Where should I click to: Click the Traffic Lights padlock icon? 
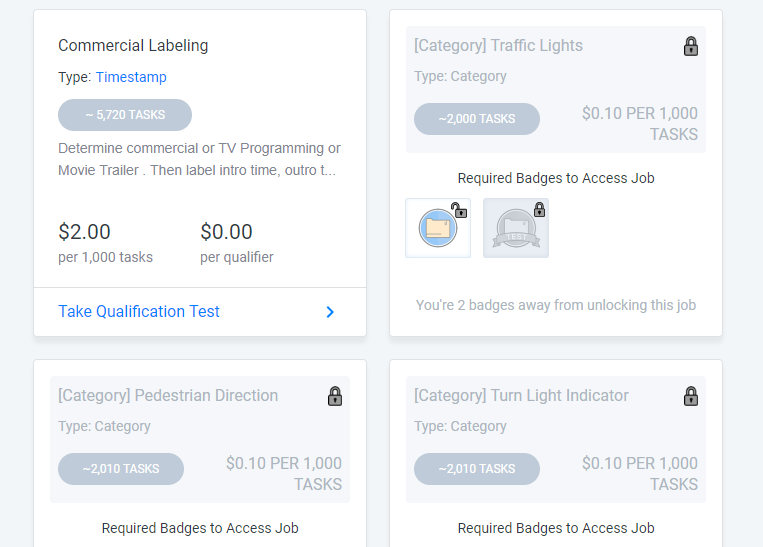click(x=691, y=46)
